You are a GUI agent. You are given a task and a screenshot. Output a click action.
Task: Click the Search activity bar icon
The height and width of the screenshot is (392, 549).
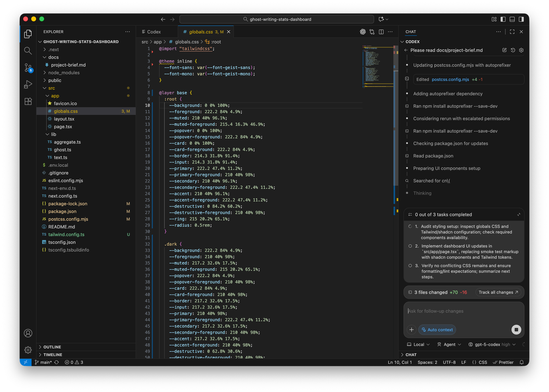click(28, 50)
